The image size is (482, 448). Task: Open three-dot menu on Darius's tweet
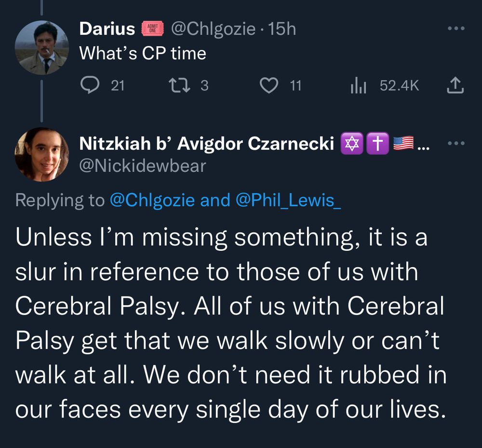click(x=455, y=28)
